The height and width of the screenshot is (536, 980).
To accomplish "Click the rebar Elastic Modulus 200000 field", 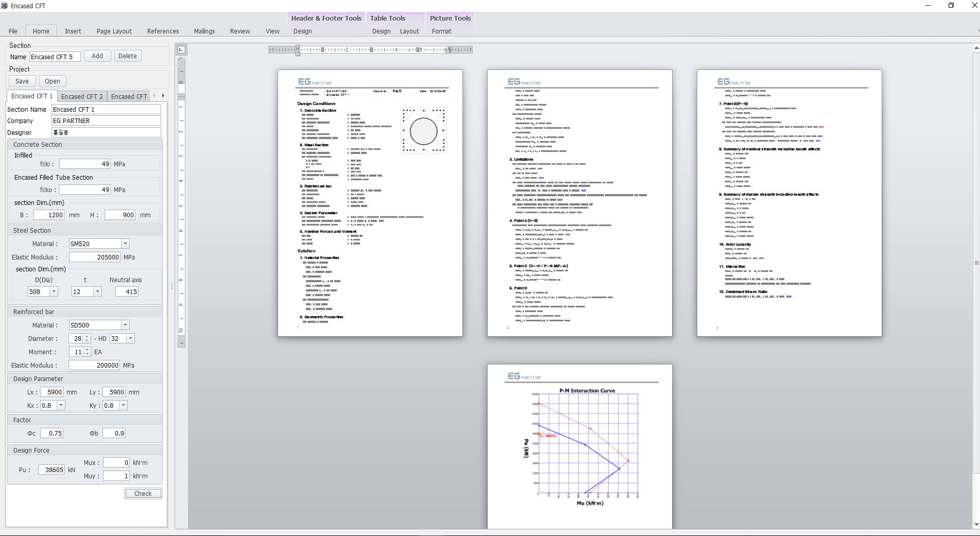I will pos(94,365).
